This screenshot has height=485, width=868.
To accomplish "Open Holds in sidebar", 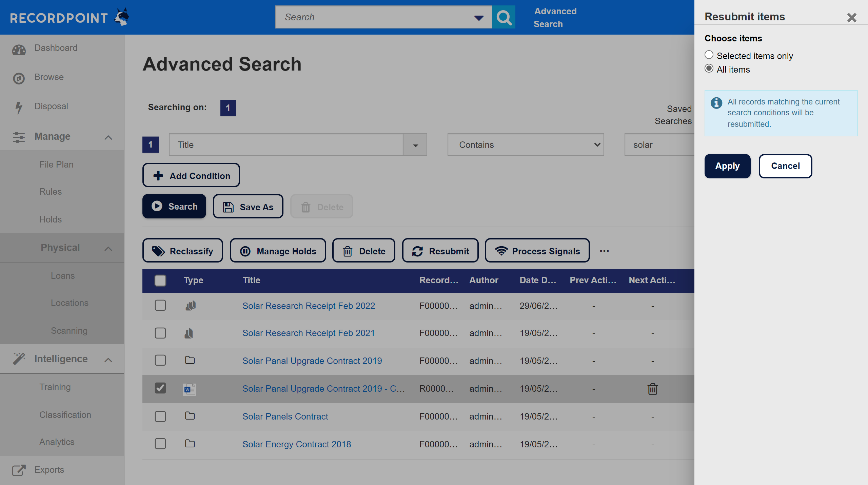I will click(51, 219).
